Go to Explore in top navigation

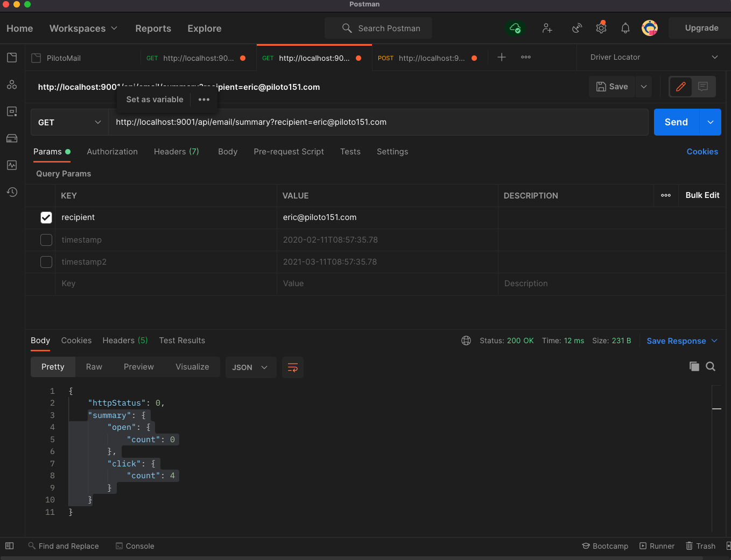click(205, 29)
